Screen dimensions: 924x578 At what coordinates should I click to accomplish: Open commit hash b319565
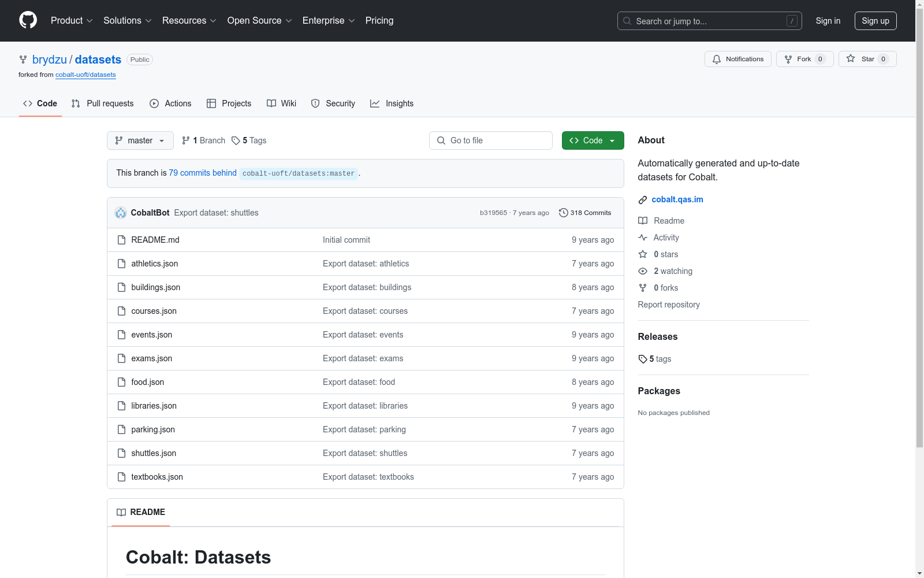coord(493,213)
